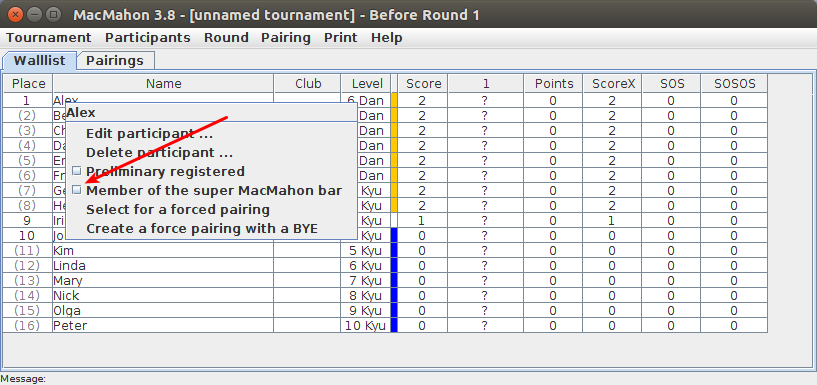
Task: Select the Walllist tab
Action: [40, 60]
